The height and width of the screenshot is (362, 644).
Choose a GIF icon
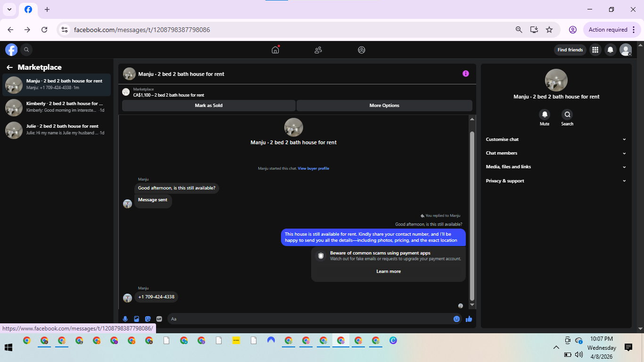tap(159, 319)
